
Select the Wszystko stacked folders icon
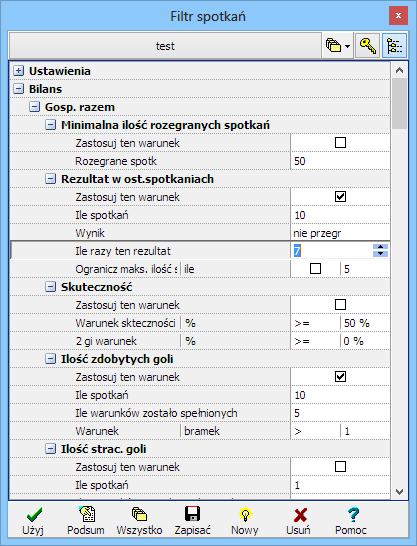pos(139,521)
